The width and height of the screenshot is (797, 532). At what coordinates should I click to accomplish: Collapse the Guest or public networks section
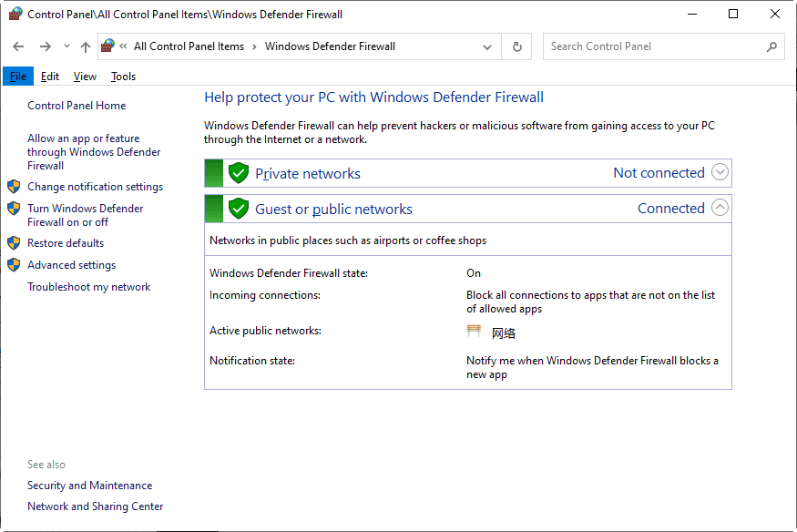tap(720, 208)
